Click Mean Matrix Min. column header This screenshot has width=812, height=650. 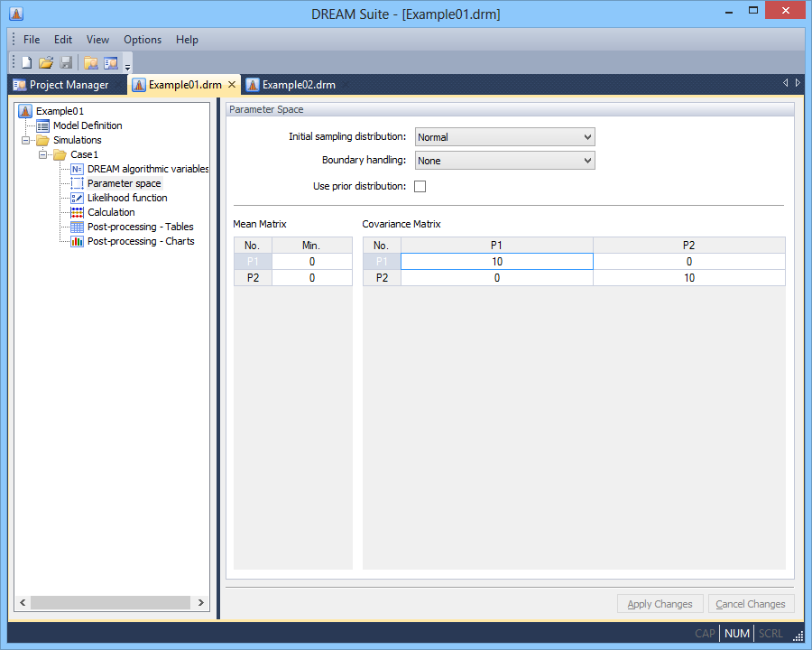pos(312,246)
